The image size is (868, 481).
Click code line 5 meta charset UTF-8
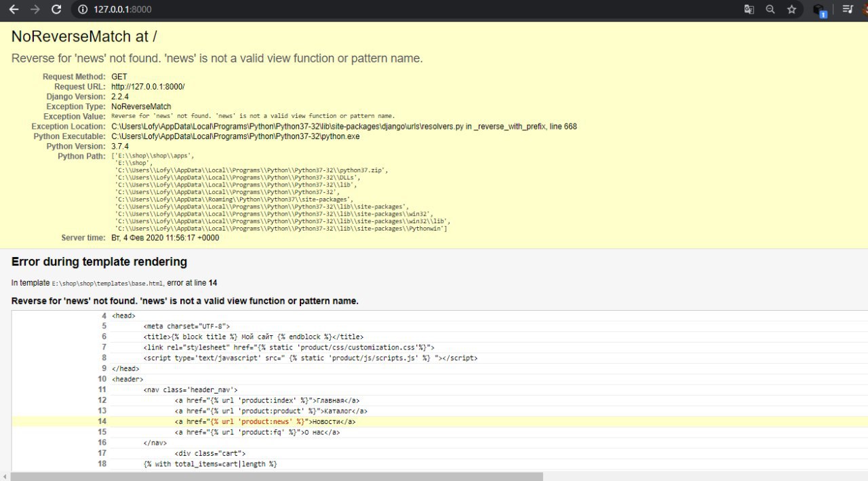point(186,326)
